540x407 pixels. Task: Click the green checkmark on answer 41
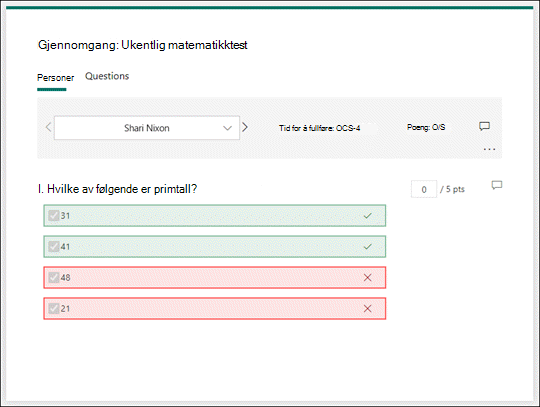coord(367,247)
